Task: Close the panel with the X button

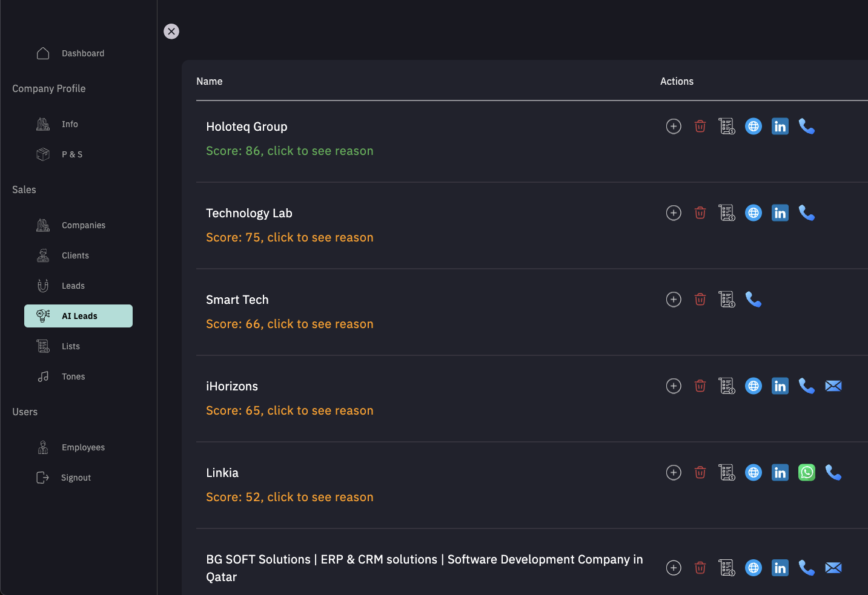Action: [171, 31]
